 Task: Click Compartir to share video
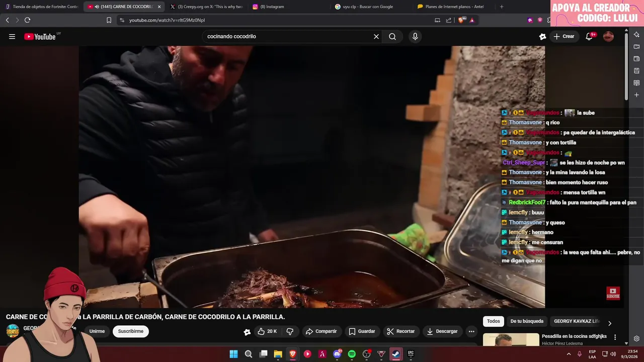pos(321,331)
